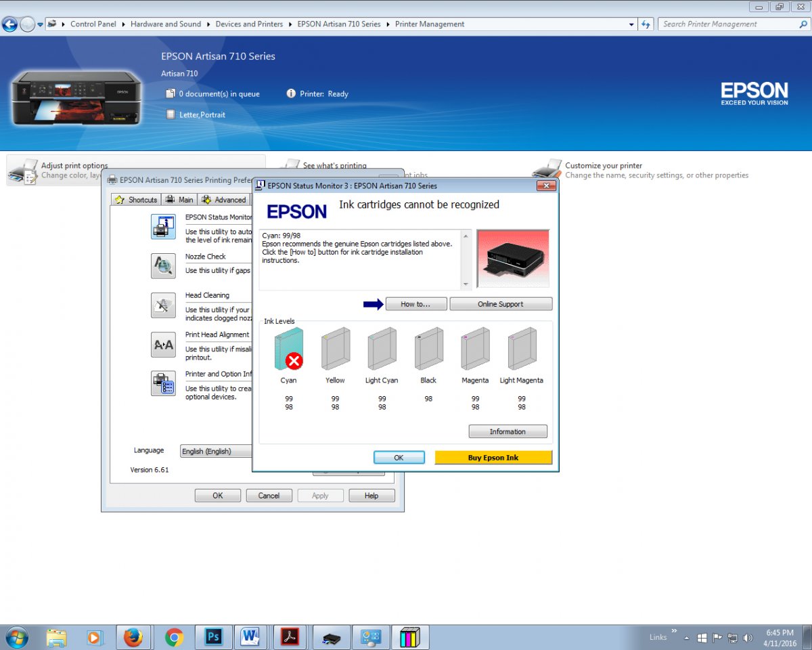Switch to the Shortcuts tab
Viewport: 812px width, 650px height.
(x=135, y=199)
